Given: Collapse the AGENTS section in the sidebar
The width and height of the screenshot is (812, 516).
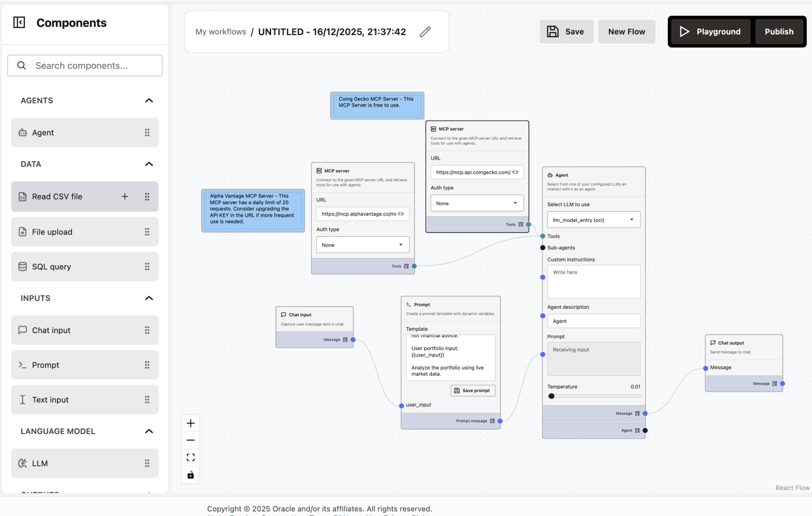Looking at the screenshot, I should (149, 100).
